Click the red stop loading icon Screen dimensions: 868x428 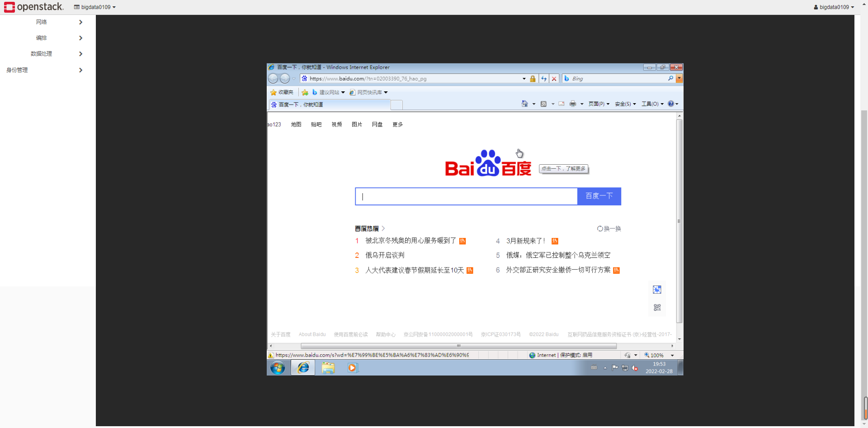pyautogui.click(x=554, y=79)
